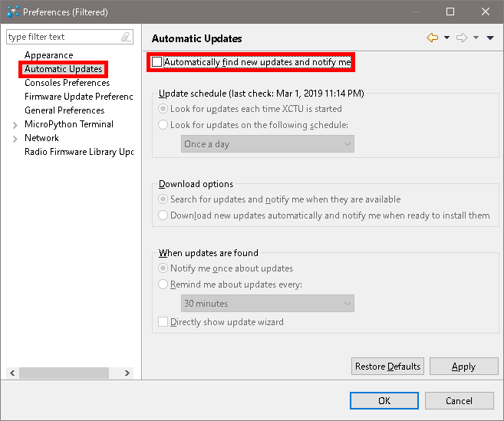Open the preferences view menu triangle
This screenshot has height=421, width=504.
pyautogui.click(x=490, y=38)
